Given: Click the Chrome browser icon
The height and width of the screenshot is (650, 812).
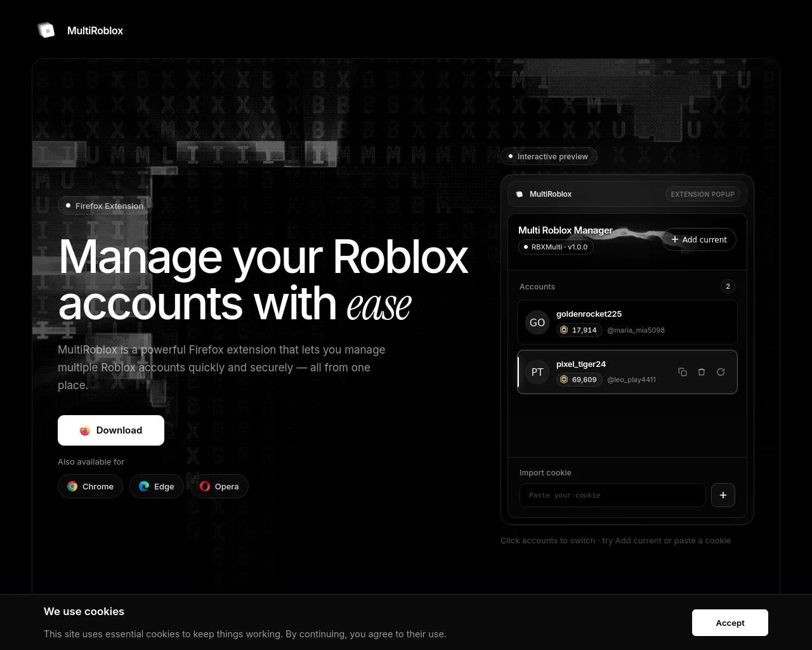Looking at the screenshot, I should coord(72,486).
